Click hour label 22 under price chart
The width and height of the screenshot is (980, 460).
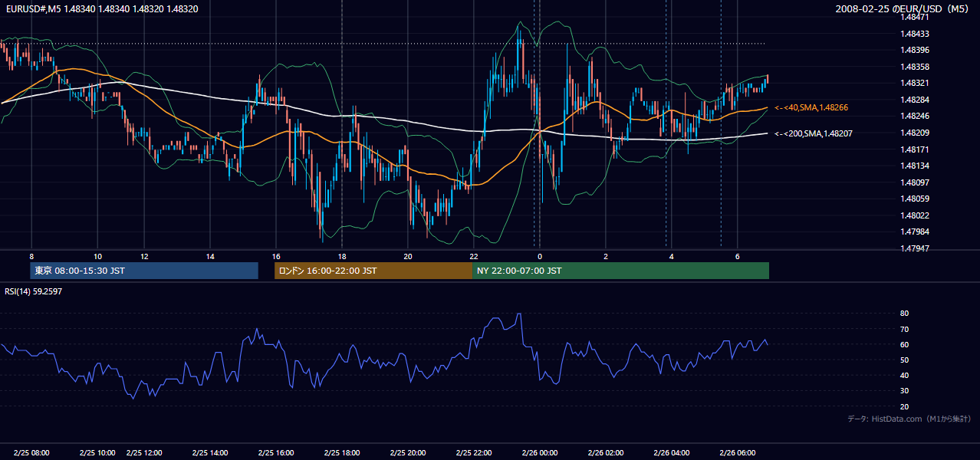[x=474, y=256]
